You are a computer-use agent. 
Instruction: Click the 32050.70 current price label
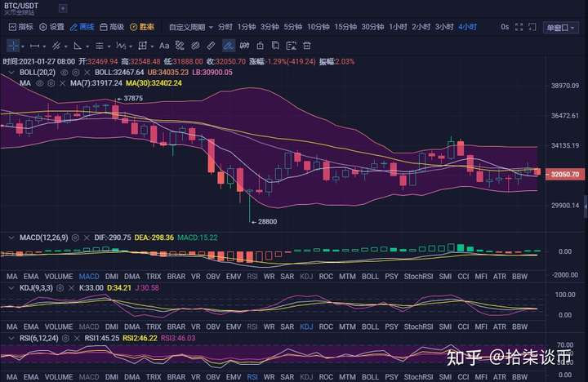[565, 175]
